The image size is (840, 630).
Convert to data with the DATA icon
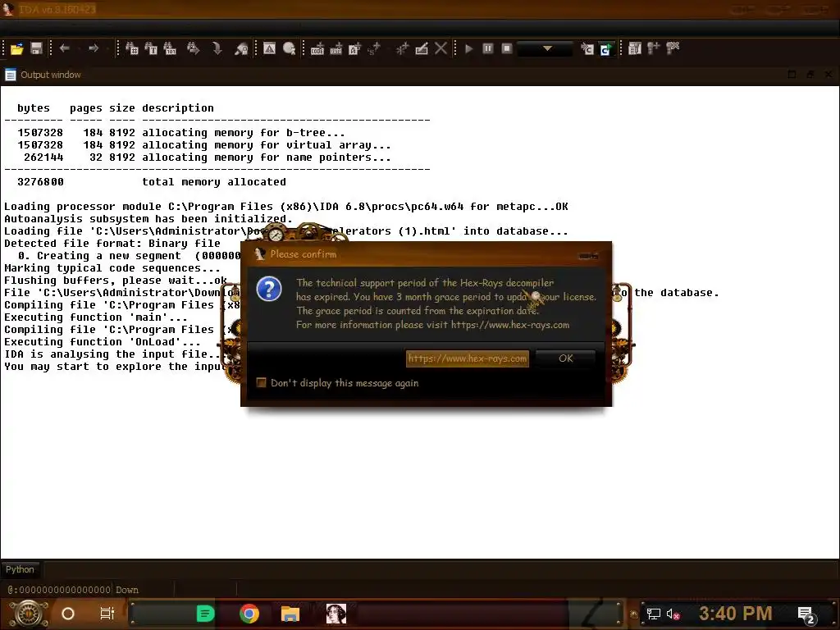(336, 48)
